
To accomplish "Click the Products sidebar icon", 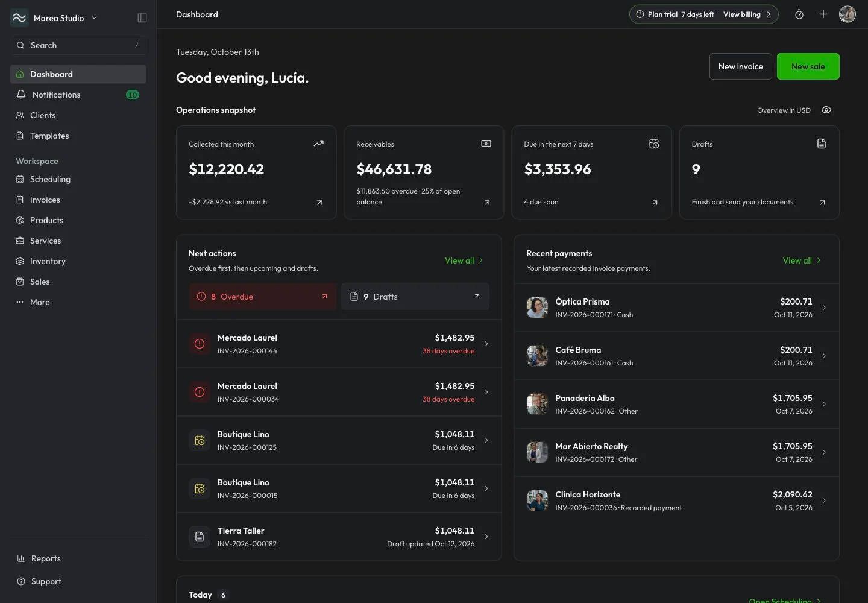I will 20,220.
